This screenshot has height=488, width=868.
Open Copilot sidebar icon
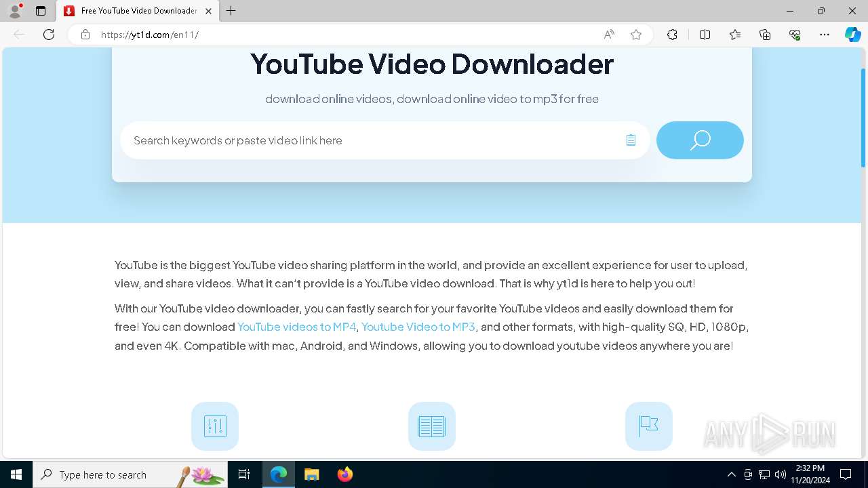click(x=852, y=35)
